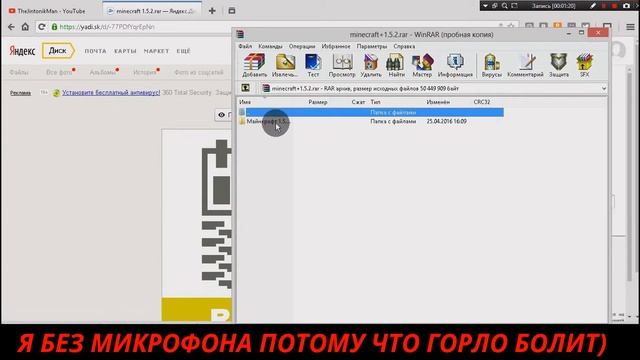Click the recorder magnifier zoom icon
This screenshot has width=640, height=360.
coord(505,6)
